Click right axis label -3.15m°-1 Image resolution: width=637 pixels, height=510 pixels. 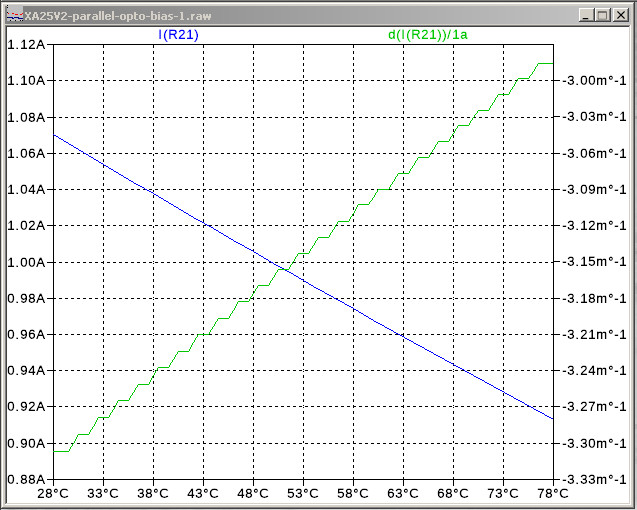594,262
